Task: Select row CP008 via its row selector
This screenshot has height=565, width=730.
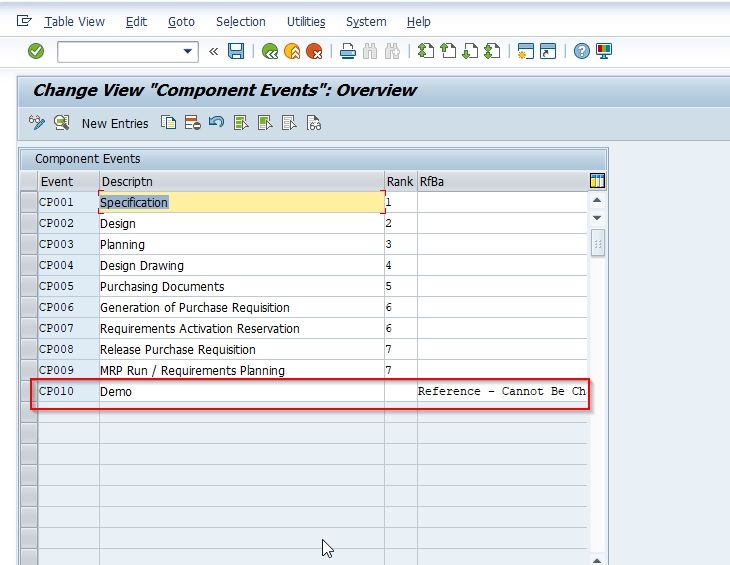Action: click(x=29, y=349)
